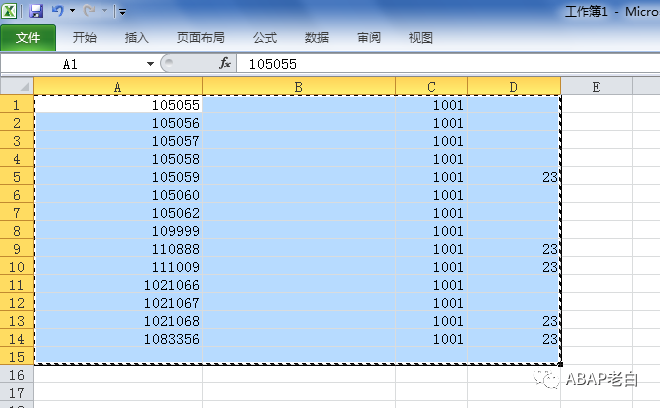
Task: Open the 数据 ribbon tab
Action: tap(317, 37)
